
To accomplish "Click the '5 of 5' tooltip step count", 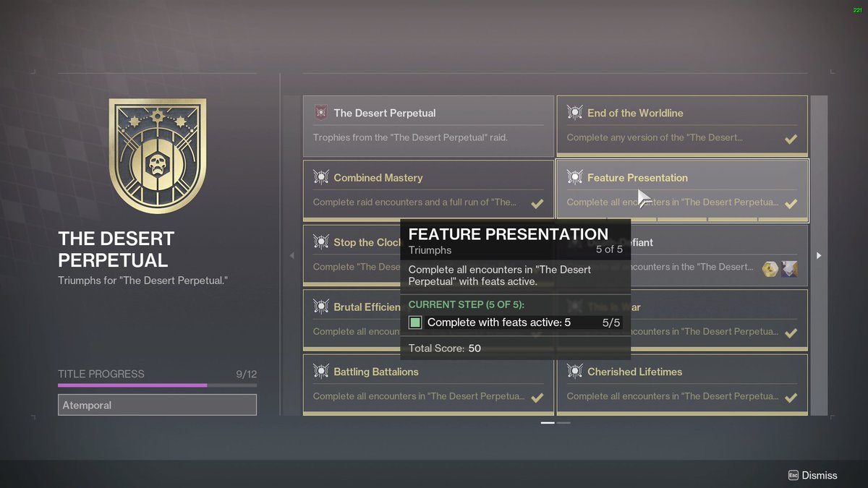I will tap(609, 249).
